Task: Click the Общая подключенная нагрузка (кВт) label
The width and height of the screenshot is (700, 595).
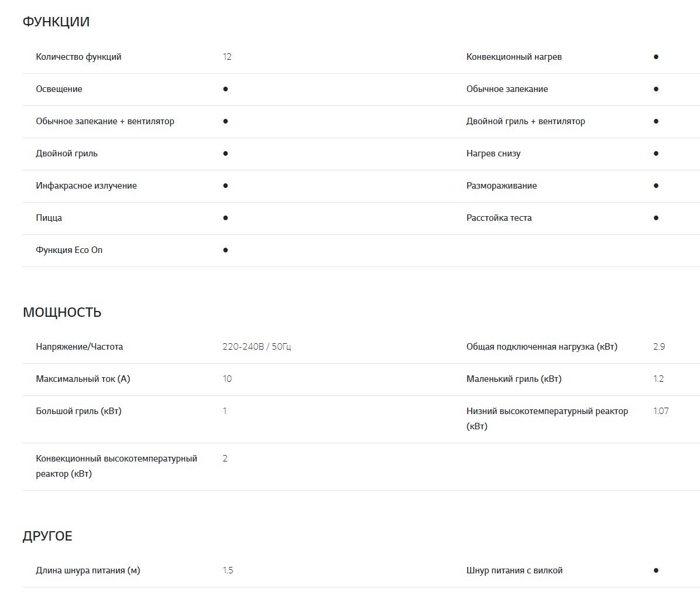Action: pyautogui.click(x=541, y=347)
